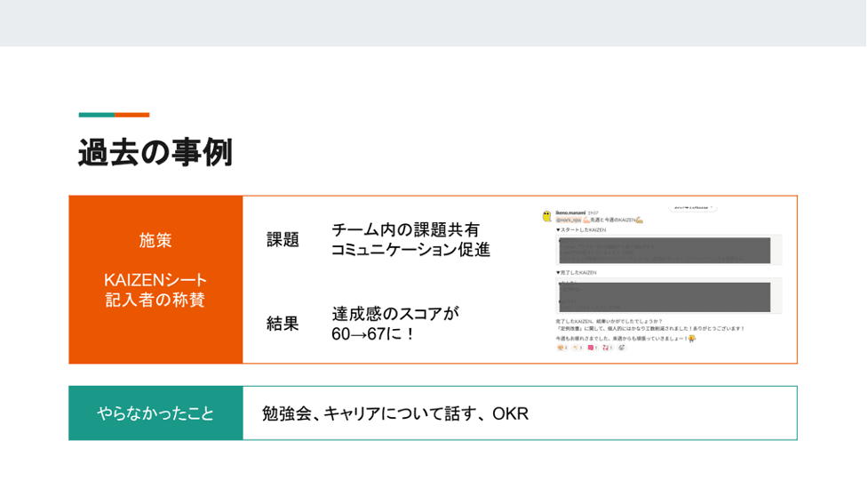This screenshot has width=868, height=489.
Task: Click the pink emoji reaction under the message
Action: (x=592, y=348)
